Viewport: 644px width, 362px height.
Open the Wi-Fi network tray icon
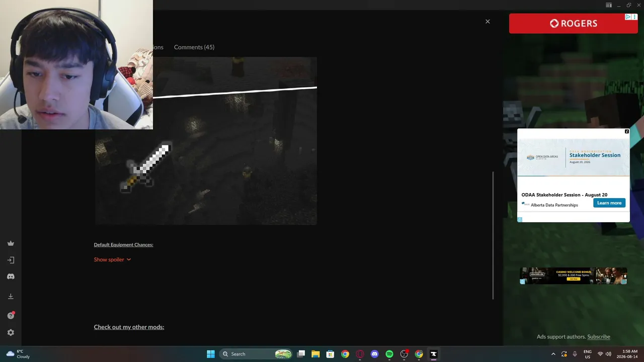(x=600, y=354)
